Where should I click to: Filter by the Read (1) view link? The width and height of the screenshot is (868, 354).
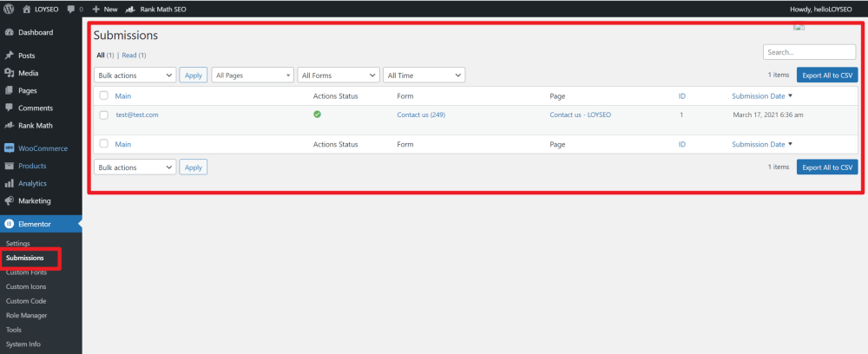[134, 56]
